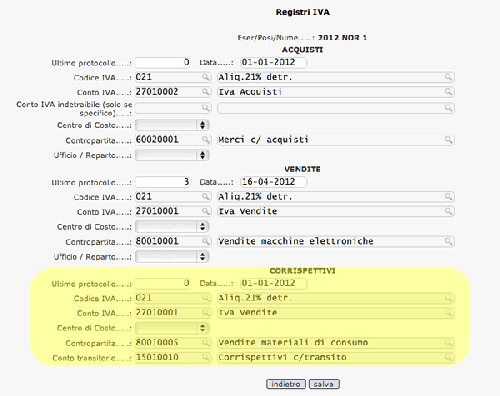Open lookup for Conto IVA 27010002
The image size is (500, 396).
pyautogui.click(x=206, y=92)
